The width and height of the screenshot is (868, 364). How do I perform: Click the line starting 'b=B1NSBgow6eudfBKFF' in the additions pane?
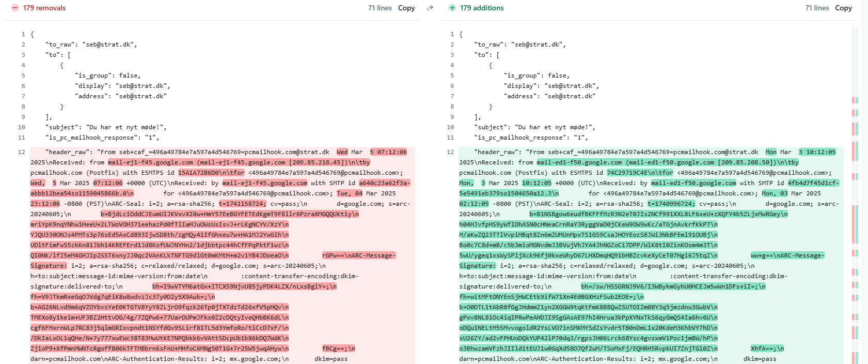658,214
